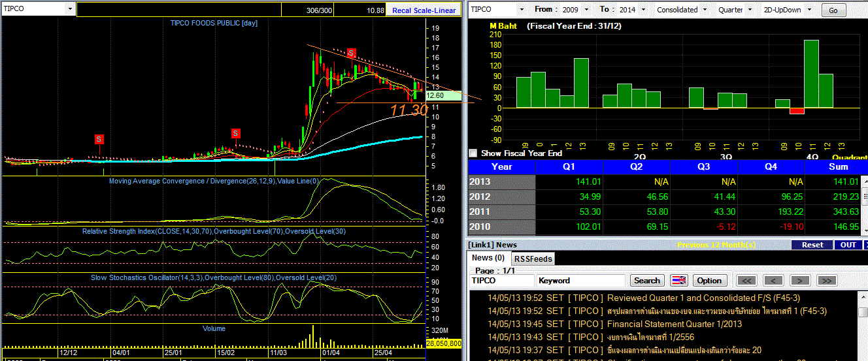Click the red S signal marker near price 17
Image resolution: width=868 pixels, height=361 pixels.
point(352,52)
